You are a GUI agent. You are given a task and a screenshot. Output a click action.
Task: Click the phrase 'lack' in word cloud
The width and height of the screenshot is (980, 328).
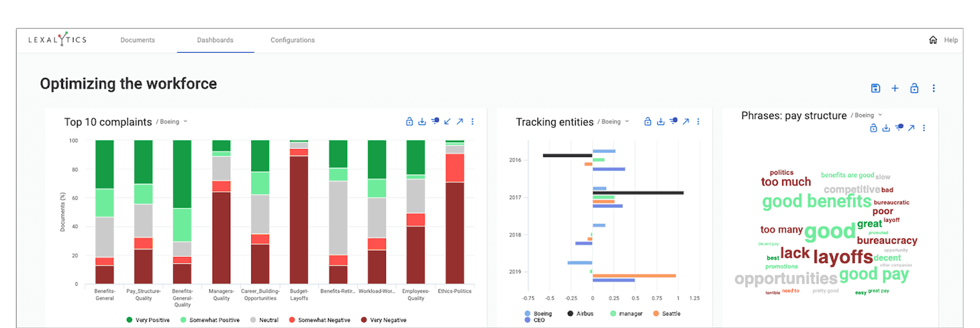pos(795,253)
